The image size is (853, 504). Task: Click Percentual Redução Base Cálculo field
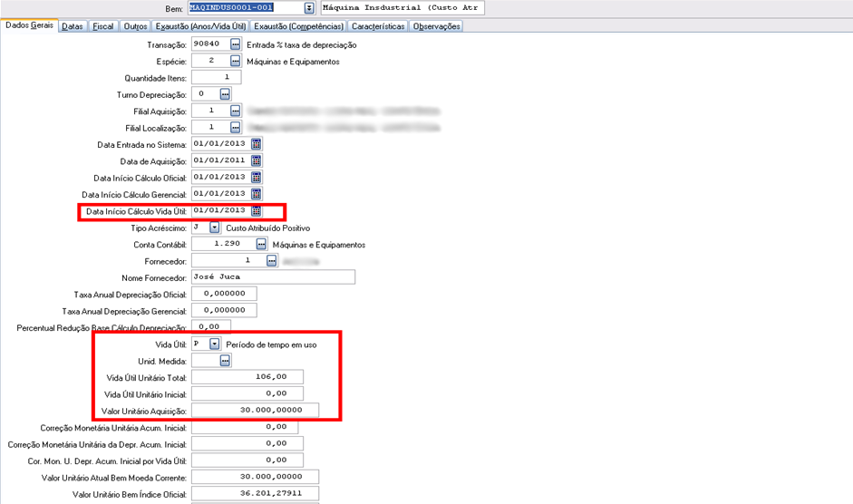coord(211,326)
